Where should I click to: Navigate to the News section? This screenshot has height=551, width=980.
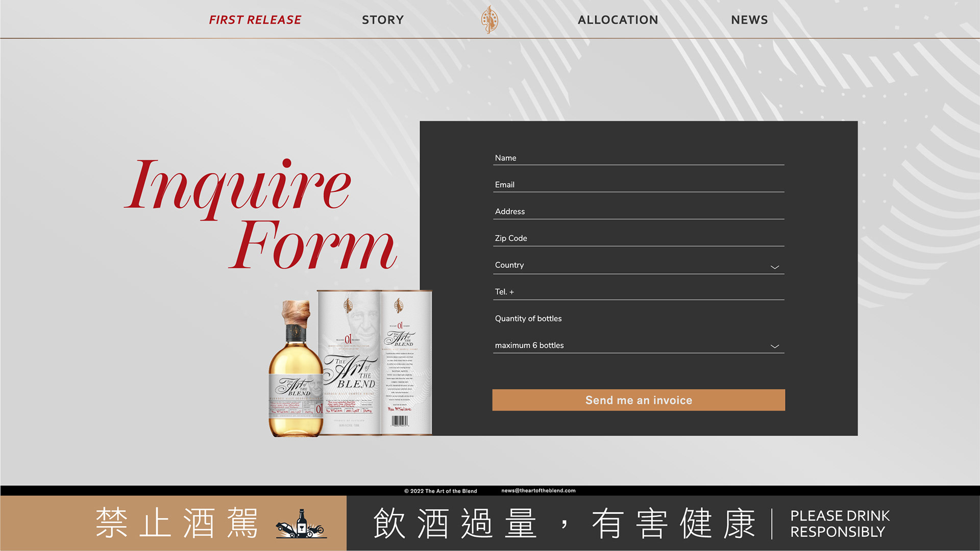749,20
